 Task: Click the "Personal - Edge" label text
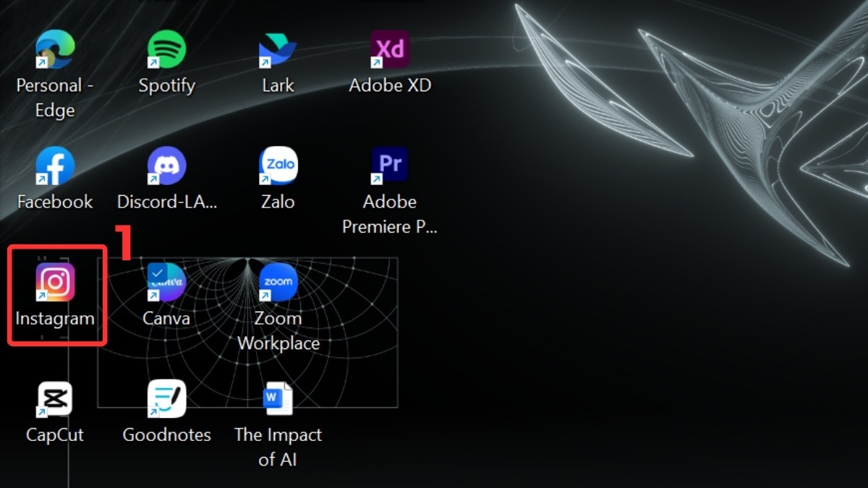click(x=55, y=98)
